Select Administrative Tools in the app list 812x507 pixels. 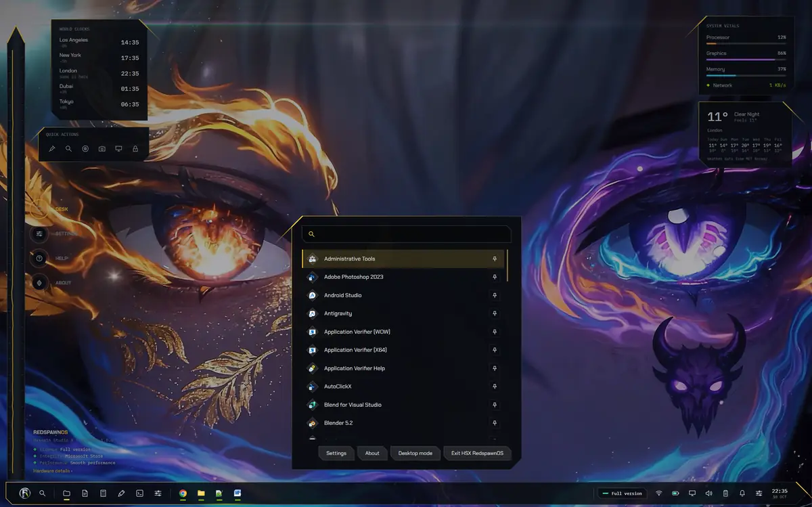point(403,259)
